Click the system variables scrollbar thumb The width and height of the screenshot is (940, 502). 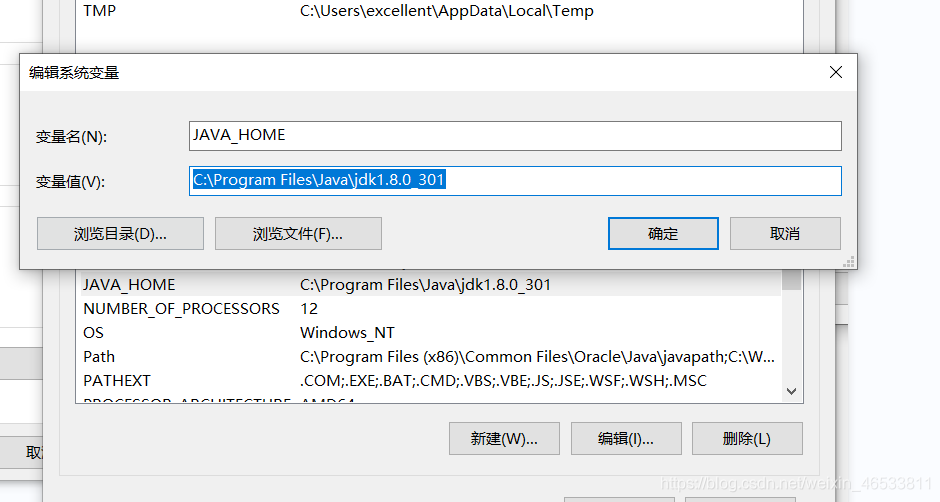coord(791,279)
